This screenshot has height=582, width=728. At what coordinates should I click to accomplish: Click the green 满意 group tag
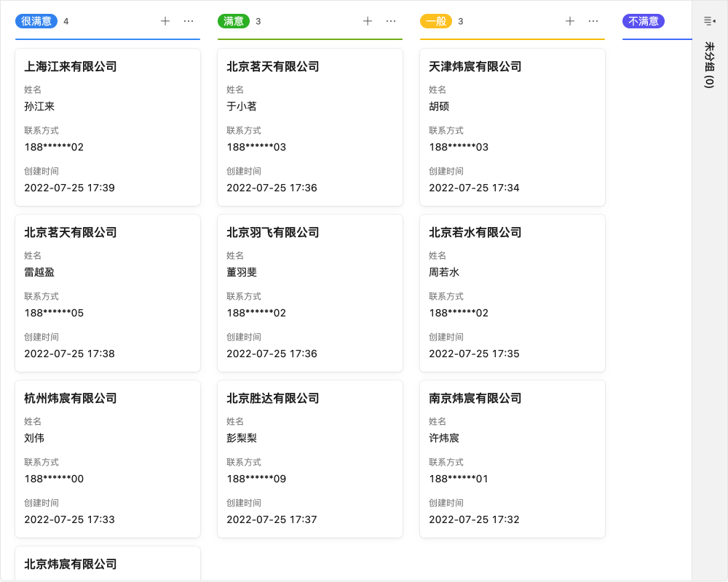point(234,21)
